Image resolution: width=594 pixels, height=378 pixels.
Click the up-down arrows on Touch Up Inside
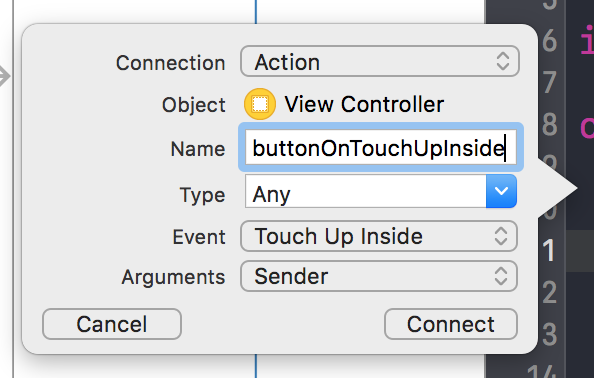pos(501,236)
